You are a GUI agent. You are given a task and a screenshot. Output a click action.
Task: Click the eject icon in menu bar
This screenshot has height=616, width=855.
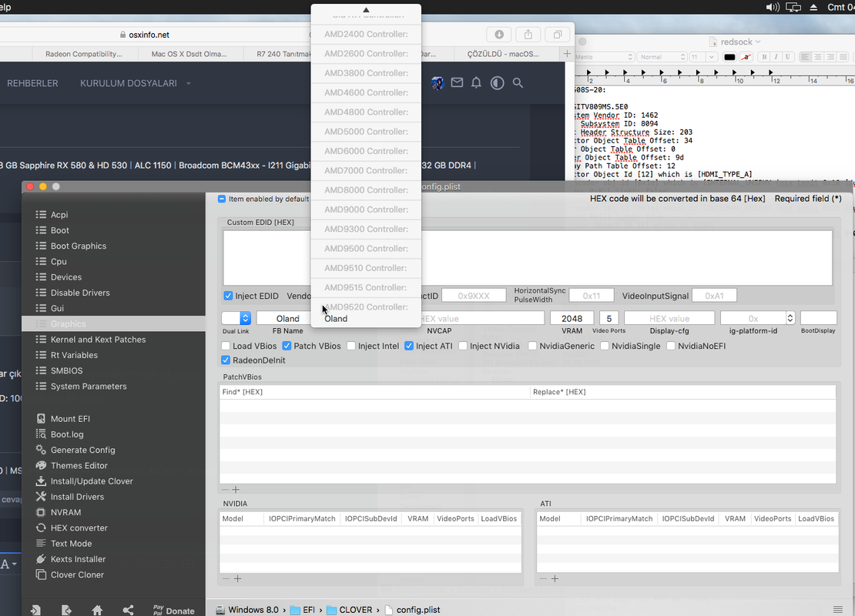click(x=813, y=7)
